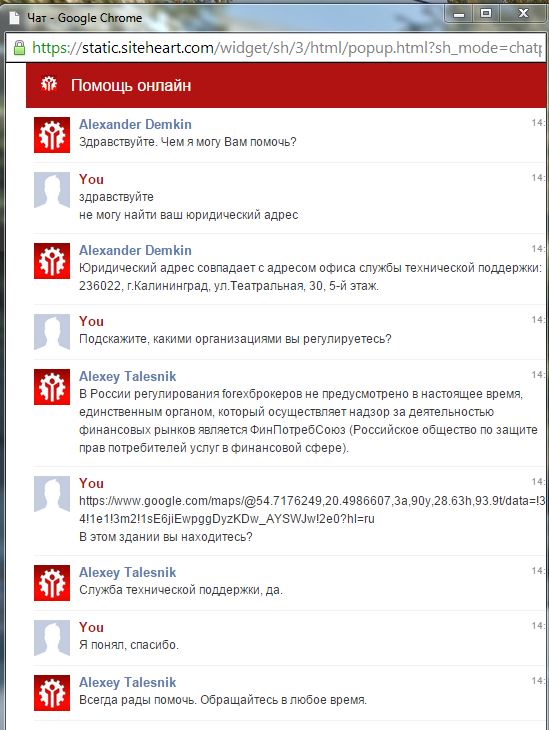Click Alexey Talesnik avatar beside ФинПотребСоюз reply
Viewport: 549px width, 730px height.
(x=52, y=387)
